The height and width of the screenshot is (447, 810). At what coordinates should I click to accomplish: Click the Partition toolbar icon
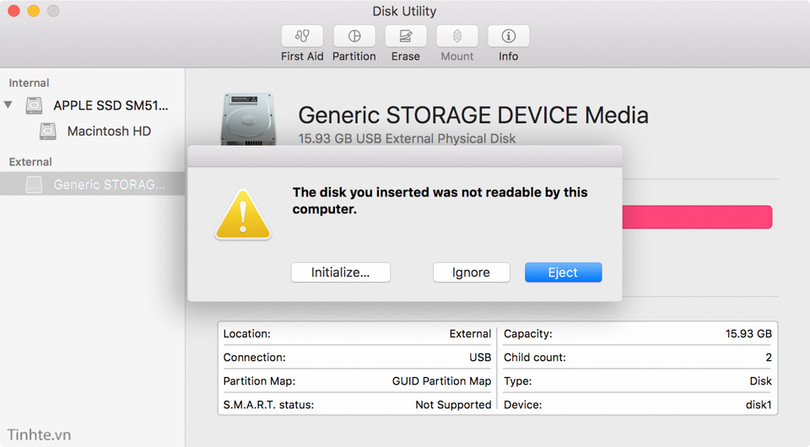click(354, 36)
